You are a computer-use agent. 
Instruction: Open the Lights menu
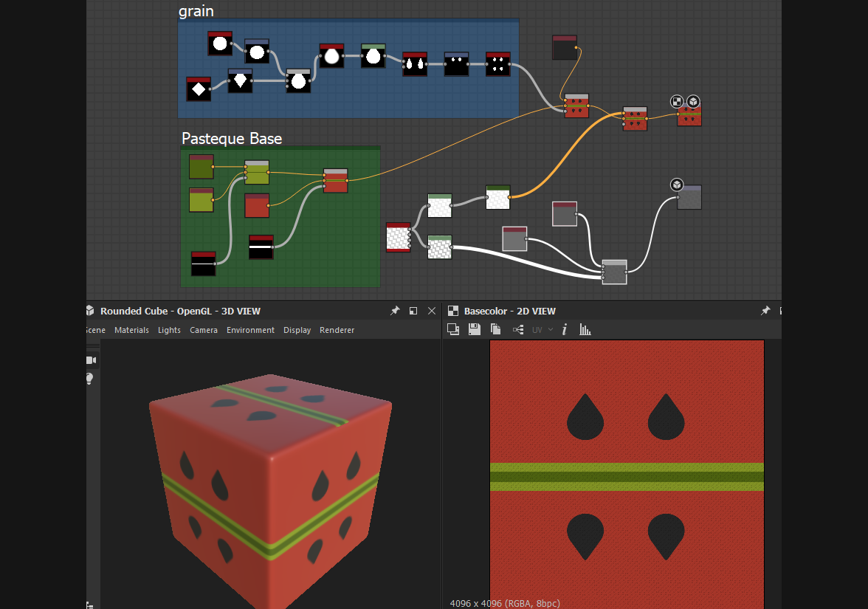click(x=169, y=330)
